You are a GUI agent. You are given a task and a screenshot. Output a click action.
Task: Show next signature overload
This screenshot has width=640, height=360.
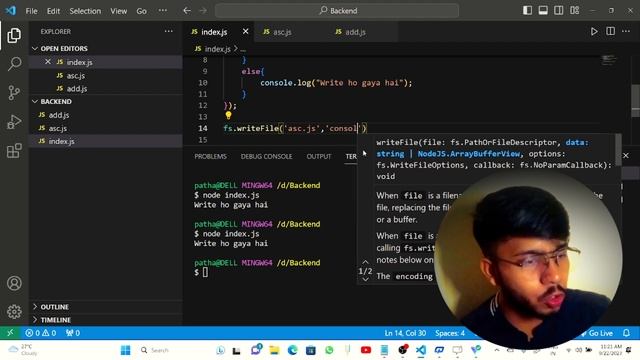pyautogui.click(x=365, y=280)
